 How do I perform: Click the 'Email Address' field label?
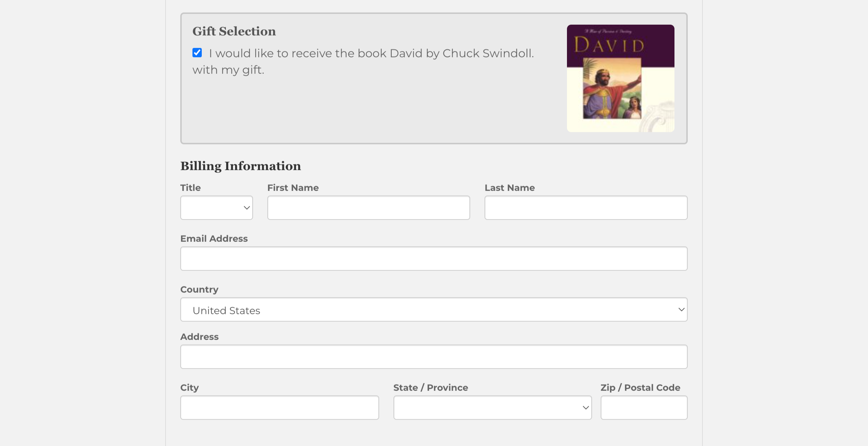(214, 239)
